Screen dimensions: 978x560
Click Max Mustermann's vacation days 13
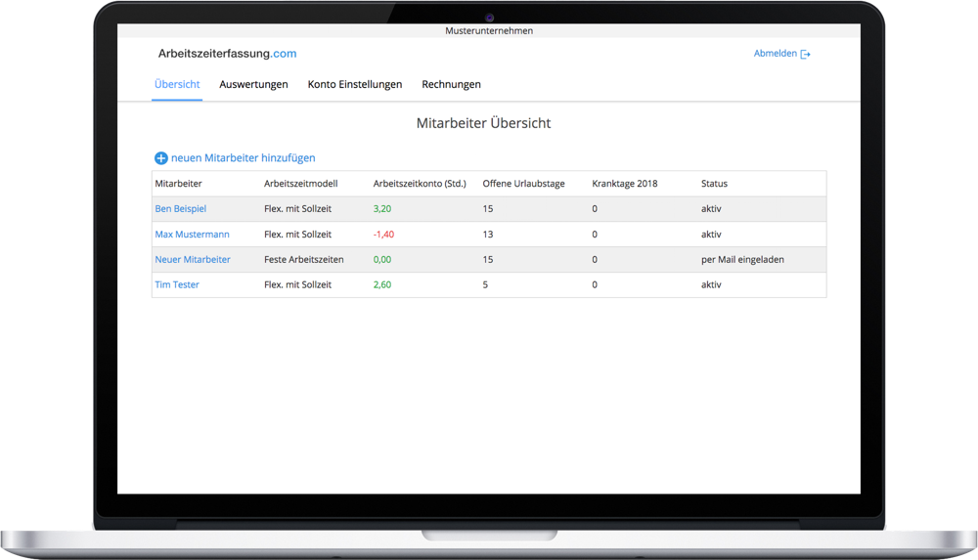click(x=488, y=235)
